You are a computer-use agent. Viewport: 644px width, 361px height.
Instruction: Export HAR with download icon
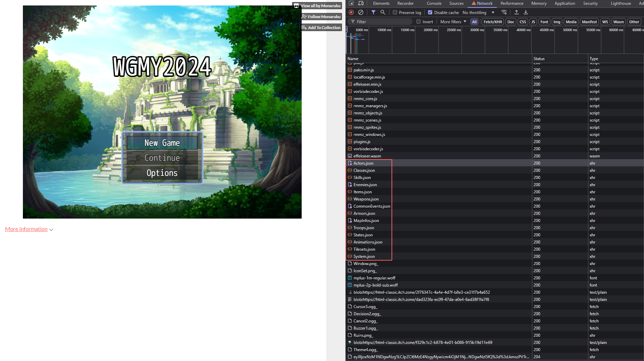(526, 12)
